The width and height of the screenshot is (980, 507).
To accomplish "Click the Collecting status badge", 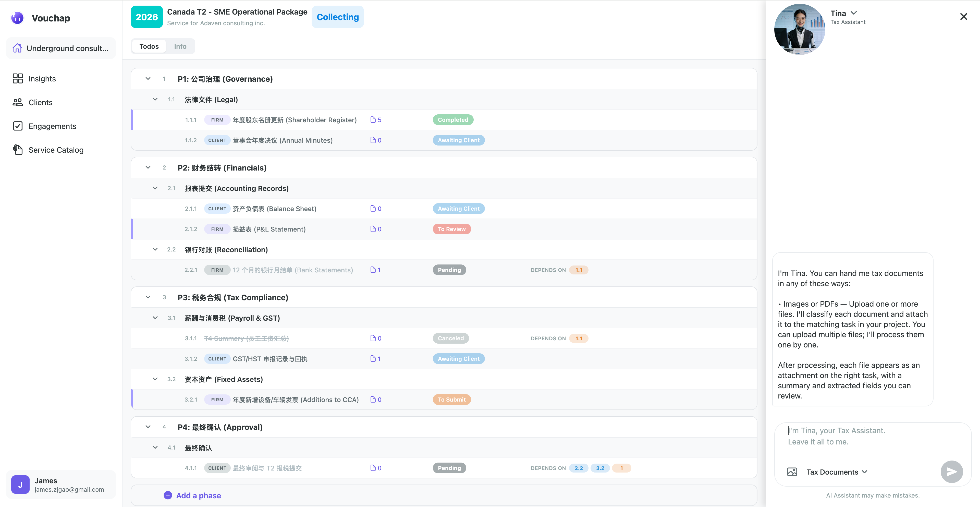I will click(337, 17).
